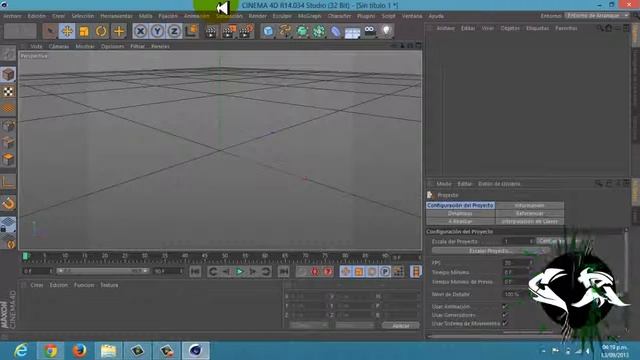Add a camera object

pos(369,31)
